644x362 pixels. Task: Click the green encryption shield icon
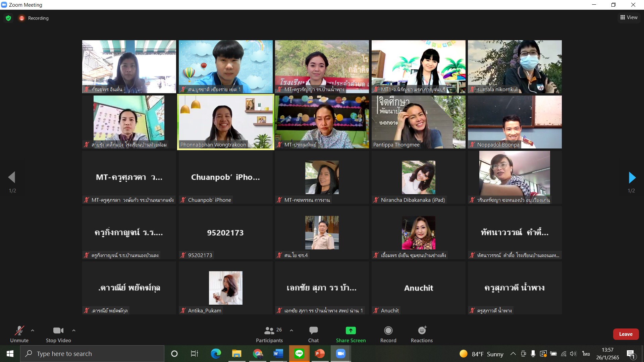pos(8,18)
